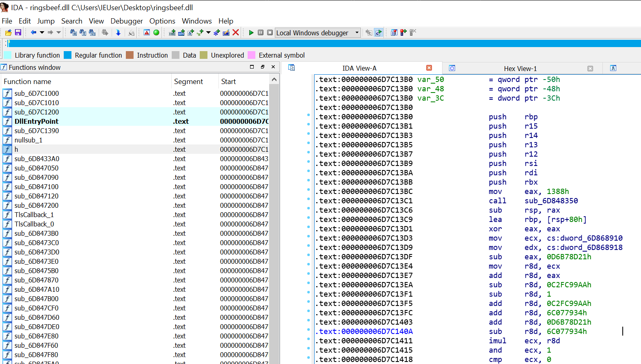Start the debugger with the green play icon
The image size is (641, 364).
click(x=251, y=32)
